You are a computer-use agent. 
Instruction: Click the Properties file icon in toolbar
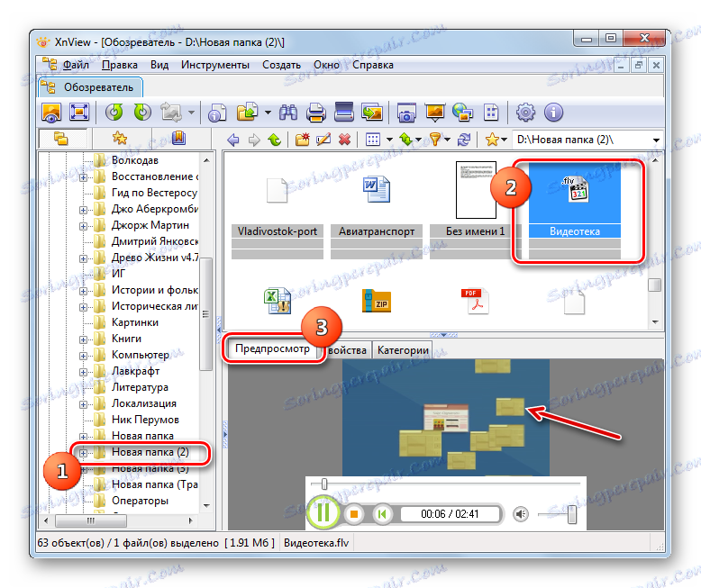click(x=217, y=113)
